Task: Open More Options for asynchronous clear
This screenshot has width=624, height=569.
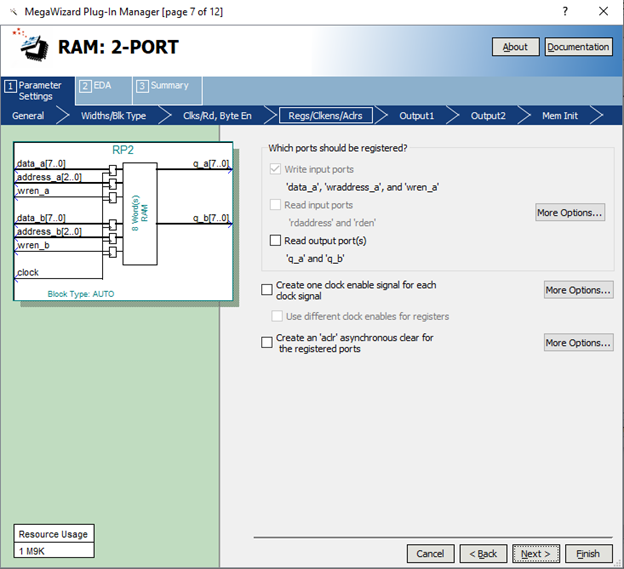Action: click(578, 343)
